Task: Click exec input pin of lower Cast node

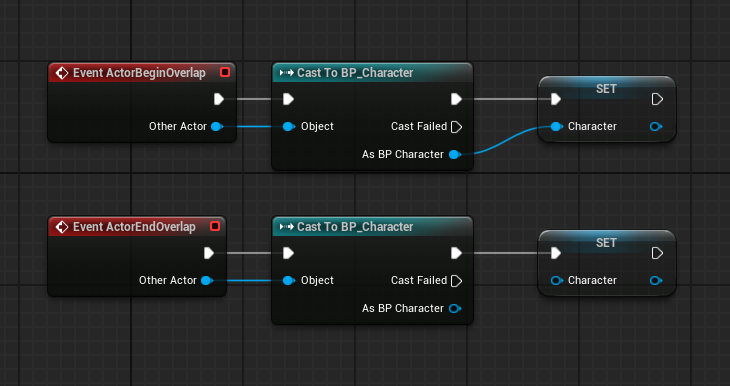Action: [288, 253]
